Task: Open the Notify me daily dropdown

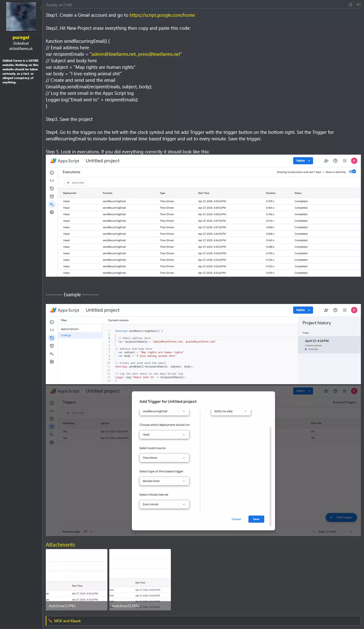Action: pos(231,411)
